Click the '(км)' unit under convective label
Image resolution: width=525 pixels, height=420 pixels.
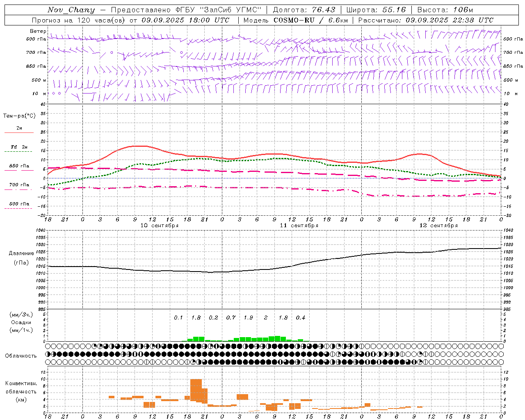click(x=21, y=399)
